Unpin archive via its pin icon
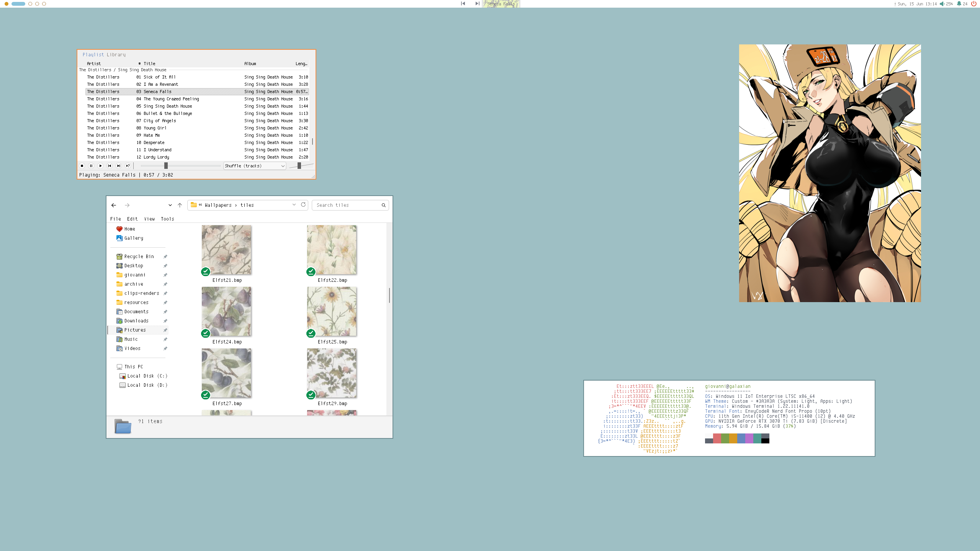The width and height of the screenshot is (980, 551). point(165,284)
